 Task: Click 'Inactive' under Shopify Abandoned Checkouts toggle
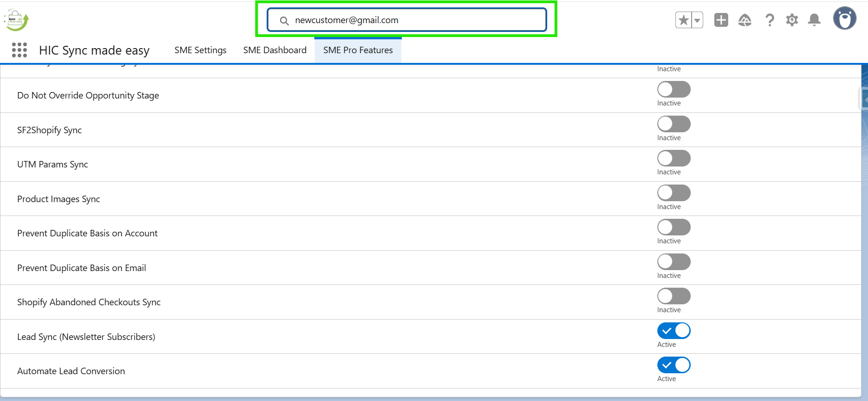click(669, 310)
